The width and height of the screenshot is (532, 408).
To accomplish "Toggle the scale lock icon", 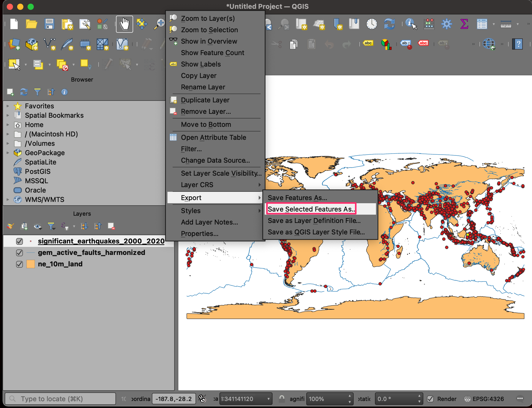I will [282, 399].
